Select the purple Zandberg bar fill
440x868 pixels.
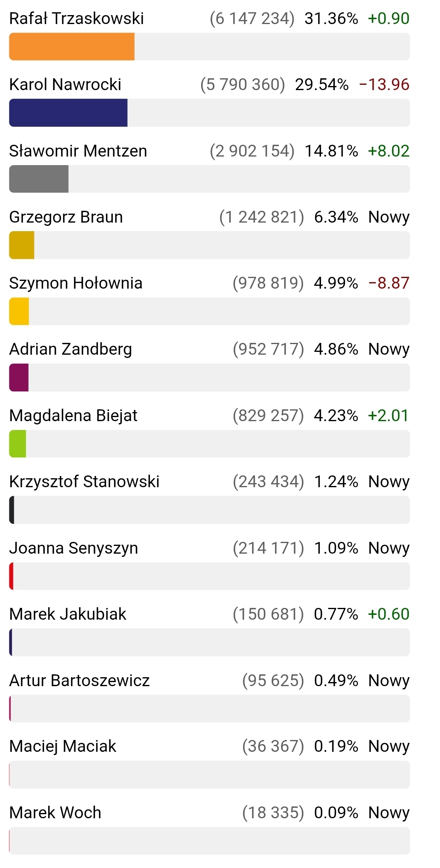tap(19, 377)
